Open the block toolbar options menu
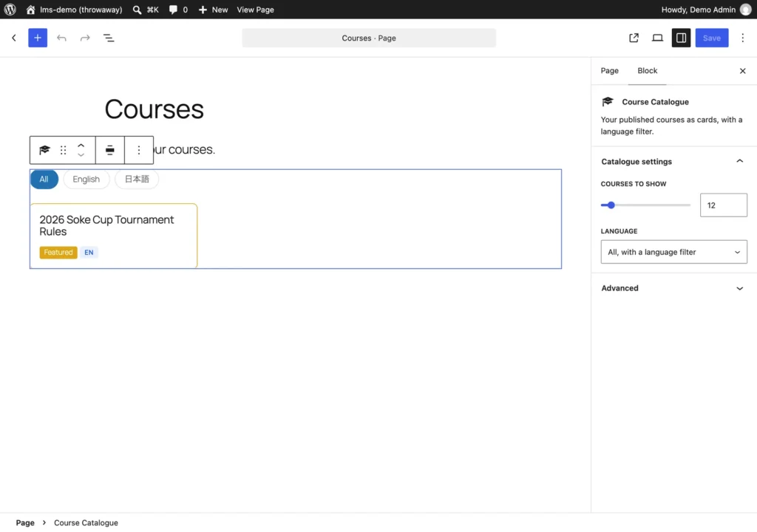 pos(138,150)
